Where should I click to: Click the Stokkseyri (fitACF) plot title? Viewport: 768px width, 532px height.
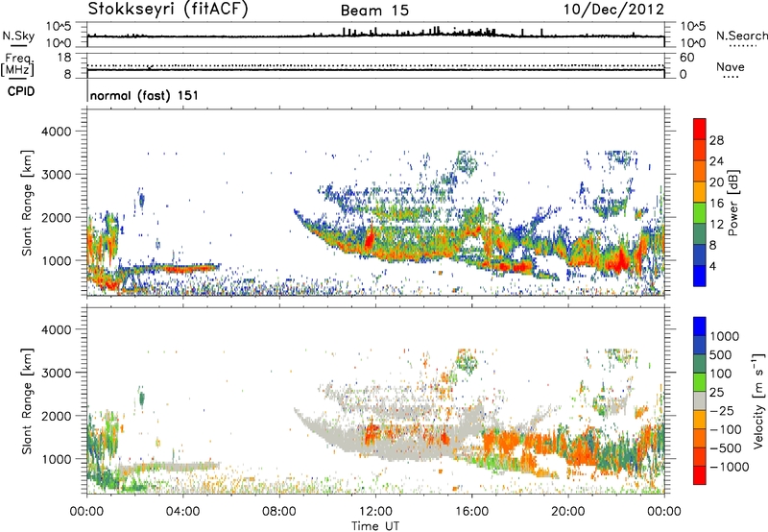click(168, 10)
